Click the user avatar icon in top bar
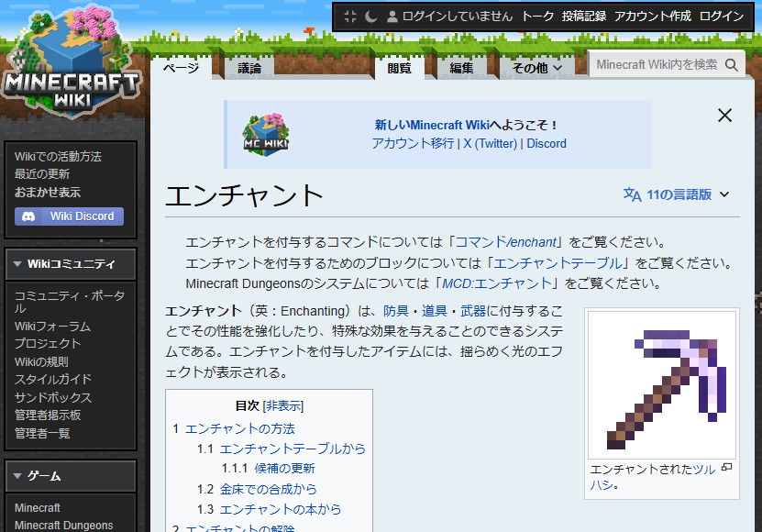This screenshot has height=532, width=762. pos(392,17)
